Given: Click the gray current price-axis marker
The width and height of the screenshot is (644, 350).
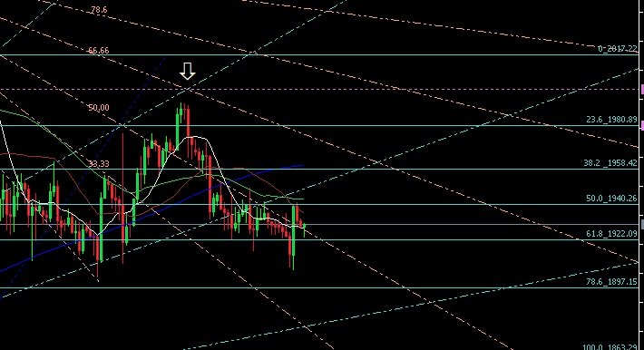Looking at the screenshot, I should (x=642, y=224).
